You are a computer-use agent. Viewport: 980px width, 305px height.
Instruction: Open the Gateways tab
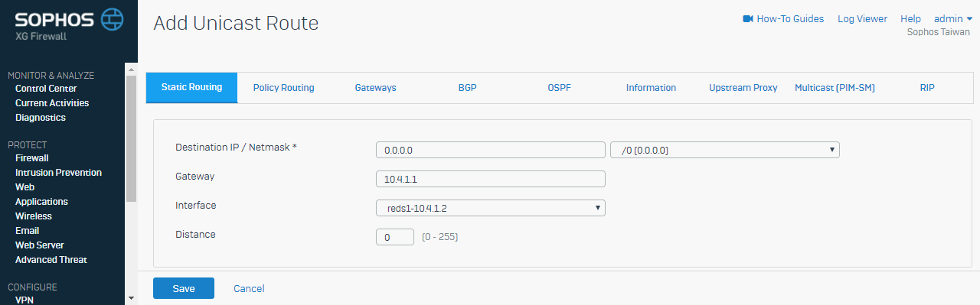pyautogui.click(x=375, y=88)
